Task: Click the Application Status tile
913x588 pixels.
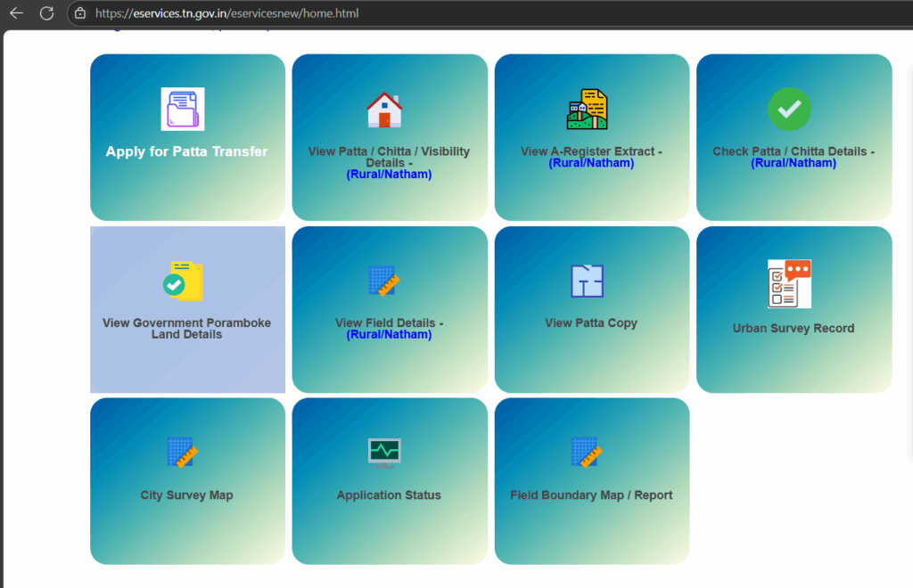Action: 389,481
